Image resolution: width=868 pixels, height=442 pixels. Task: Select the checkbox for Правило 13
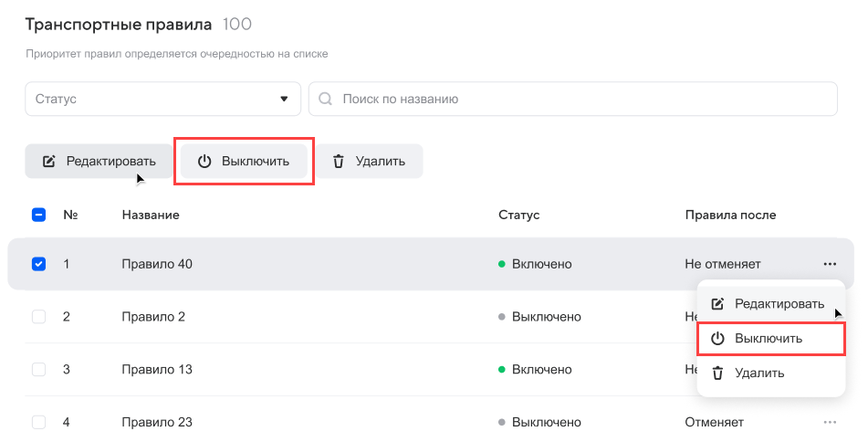tap(38, 370)
